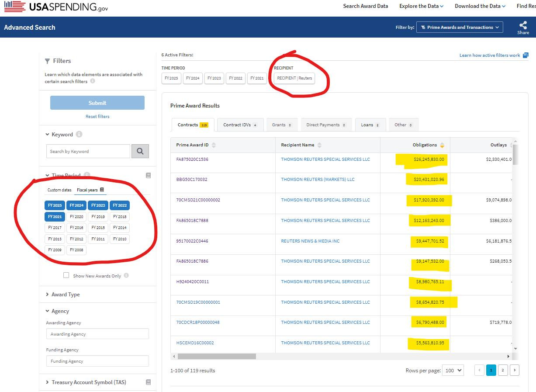The image size is (536, 392).
Task: Click the USAspending.gov logo
Action: click(x=56, y=7)
